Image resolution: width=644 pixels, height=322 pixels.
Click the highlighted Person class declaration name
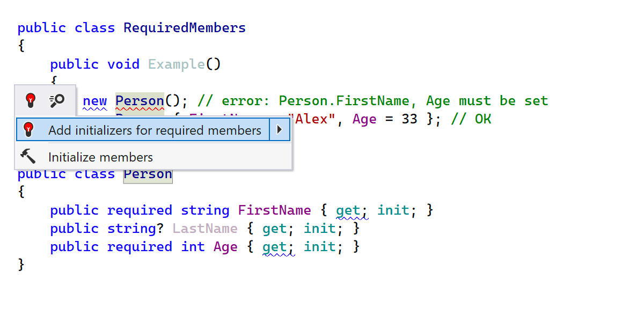(148, 175)
